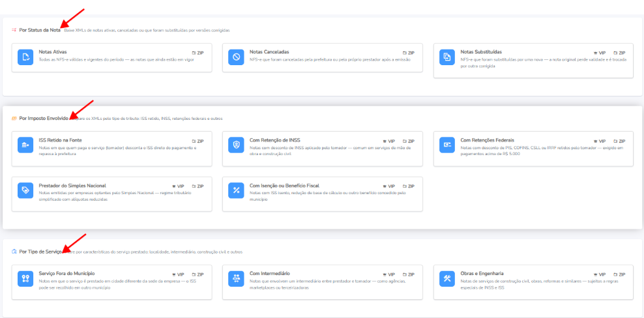This screenshot has height=318, width=644.
Task: Click the VIP badge on Notas Substituídas
Action: [600, 53]
